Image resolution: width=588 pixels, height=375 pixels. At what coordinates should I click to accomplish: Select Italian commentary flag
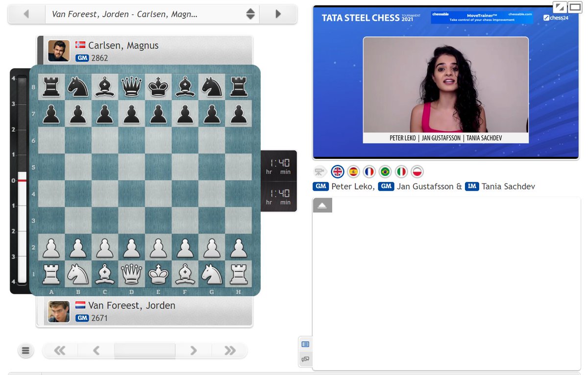401,172
